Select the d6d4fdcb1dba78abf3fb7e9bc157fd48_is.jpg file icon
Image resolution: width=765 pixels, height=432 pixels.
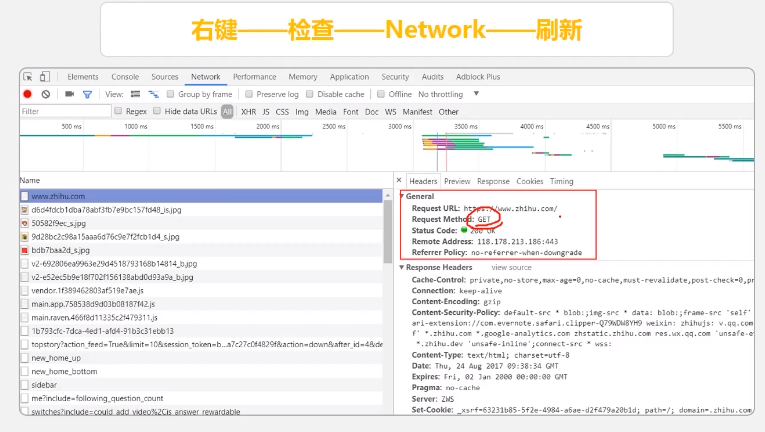tap(24, 210)
